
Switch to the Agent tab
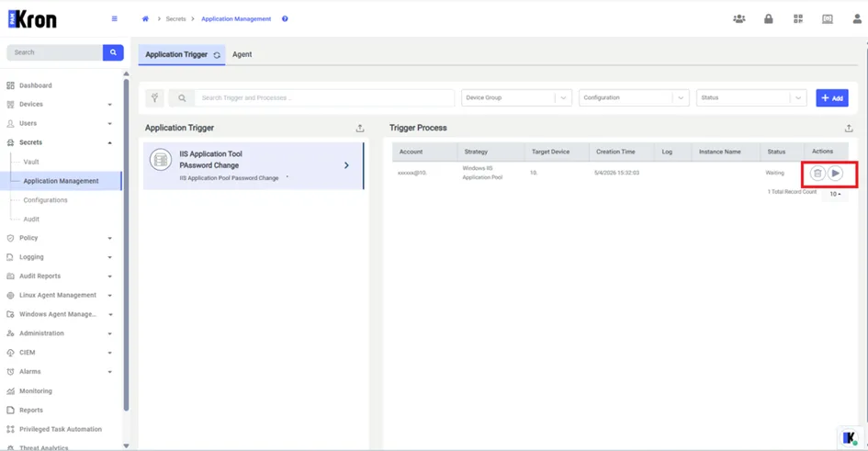click(242, 55)
